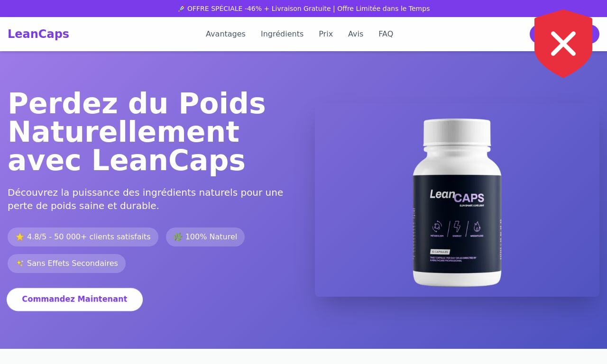Jump to the Prix section
607x364 pixels.
coord(326,34)
